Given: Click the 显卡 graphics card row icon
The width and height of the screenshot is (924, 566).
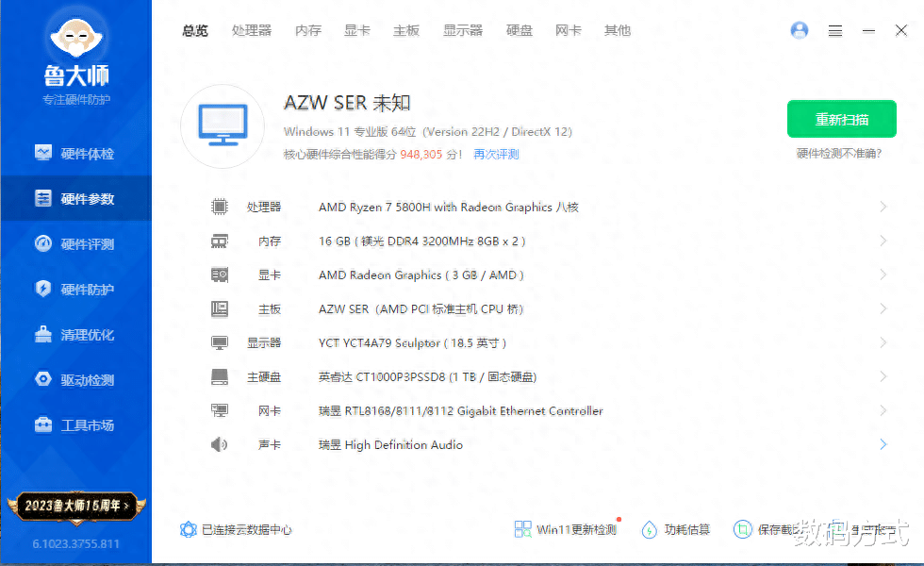Looking at the screenshot, I should pyautogui.click(x=219, y=275).
